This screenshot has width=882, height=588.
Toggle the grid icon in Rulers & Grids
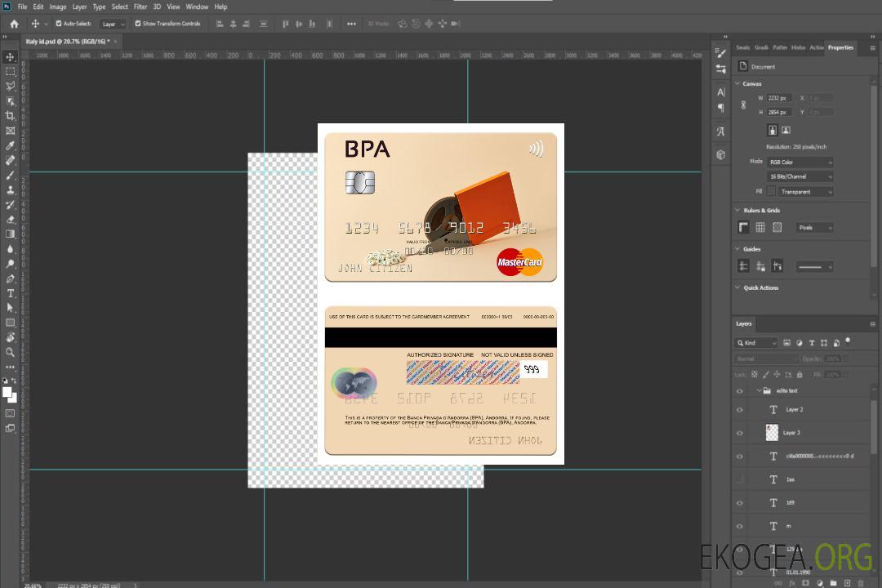coord(760,227)
